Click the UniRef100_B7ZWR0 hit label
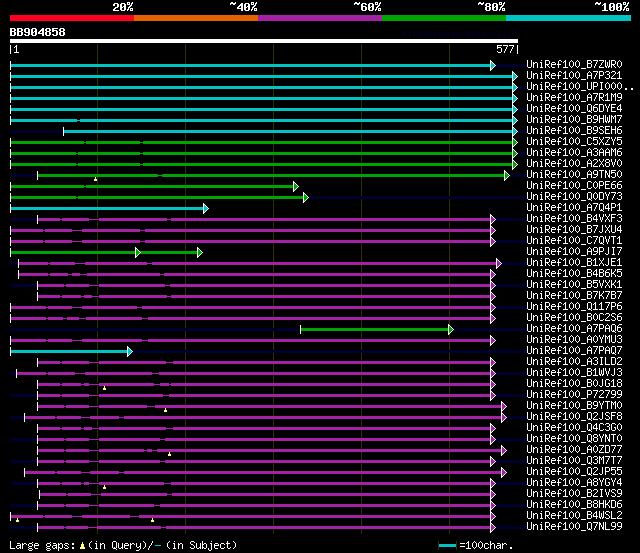 (574, 64)
